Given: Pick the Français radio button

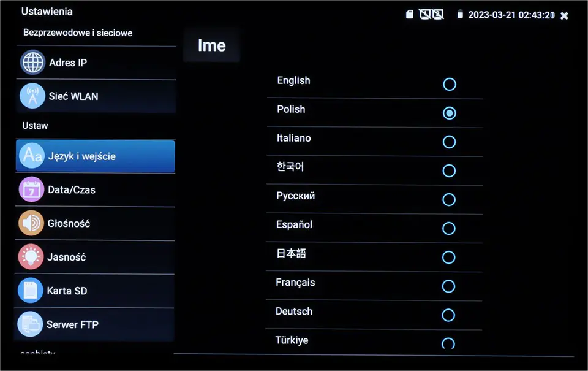Looking at the screenshot, I should (x=449, y=286).
